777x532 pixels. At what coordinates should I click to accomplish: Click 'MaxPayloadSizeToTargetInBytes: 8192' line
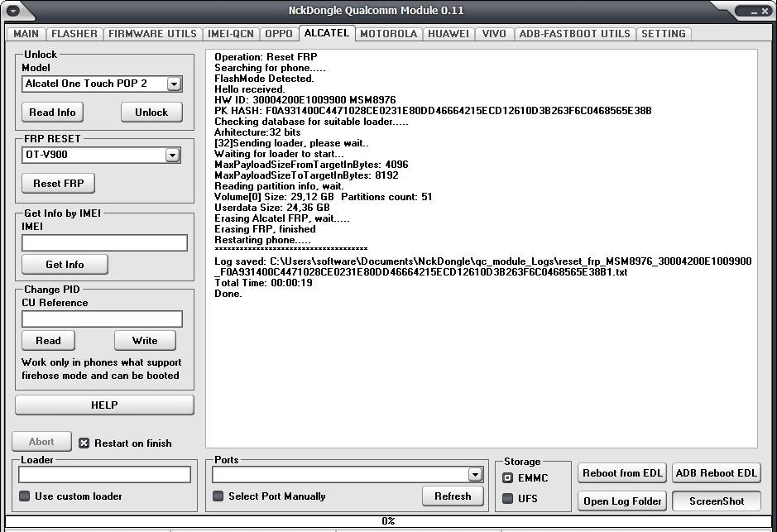point(306,175)
